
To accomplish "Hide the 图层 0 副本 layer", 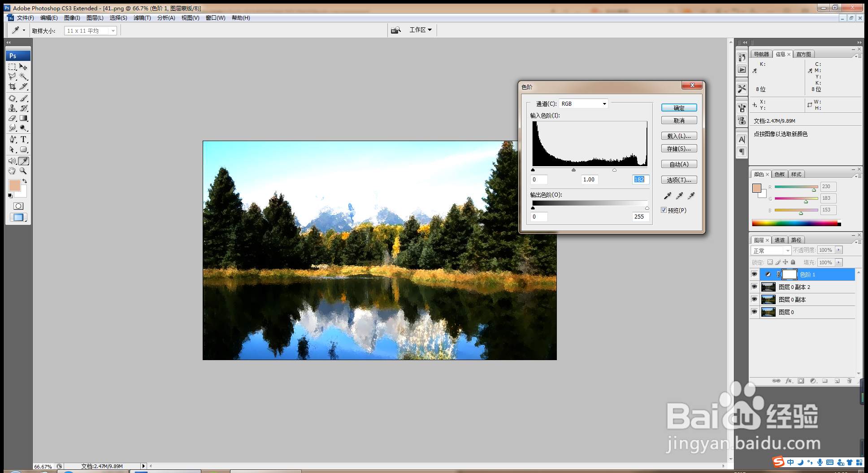I will point(754,299).
